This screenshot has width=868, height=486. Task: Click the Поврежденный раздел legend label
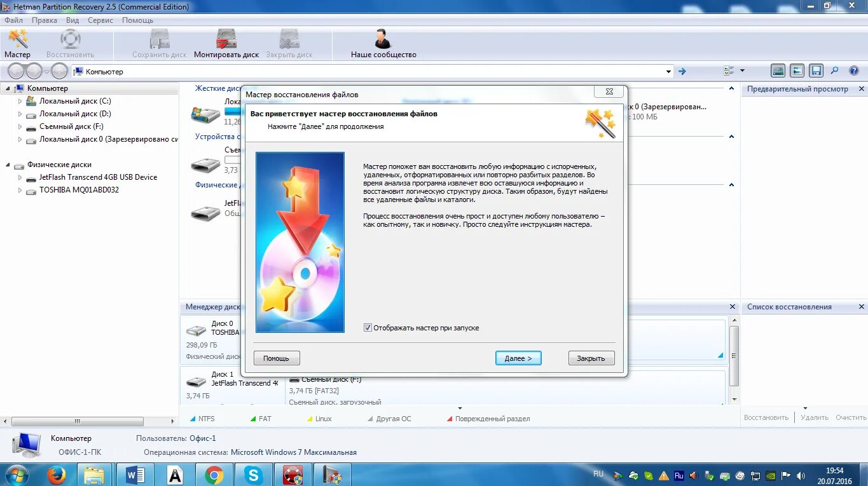[492, 419]
